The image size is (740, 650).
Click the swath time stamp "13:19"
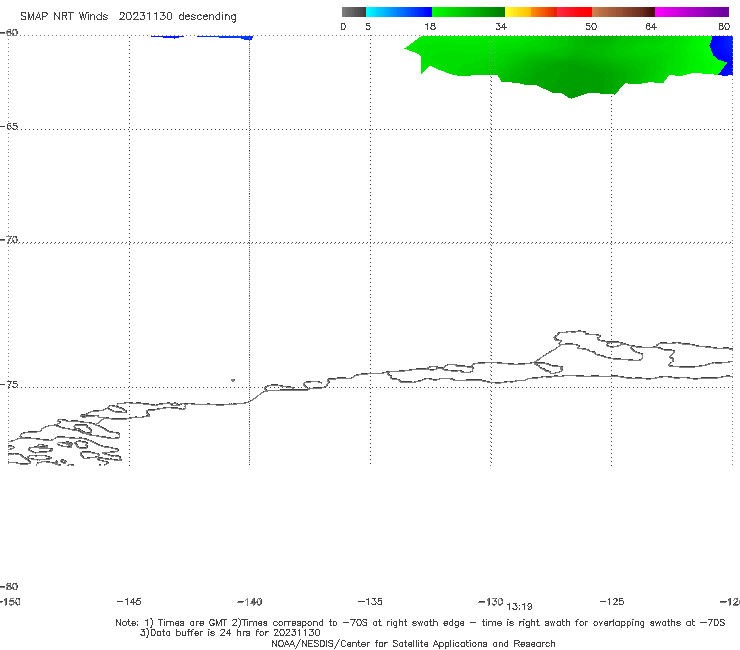point(519,607)
